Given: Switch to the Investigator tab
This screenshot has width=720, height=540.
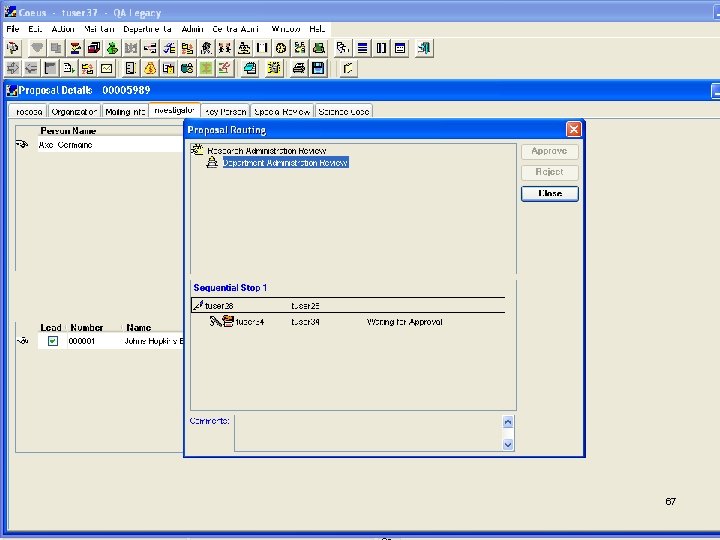Looking at the screenshot, I should click(174, 110).
